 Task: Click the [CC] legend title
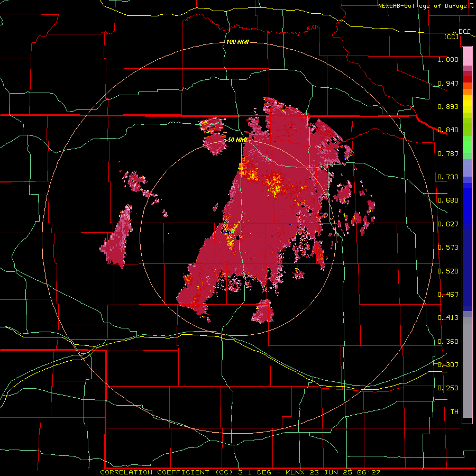coord(452,37)
